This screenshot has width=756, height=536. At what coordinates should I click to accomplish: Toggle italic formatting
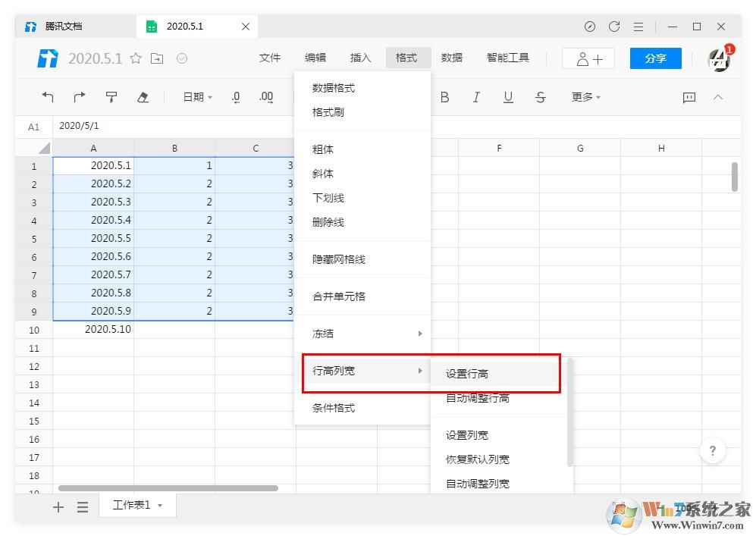[475, 97]
